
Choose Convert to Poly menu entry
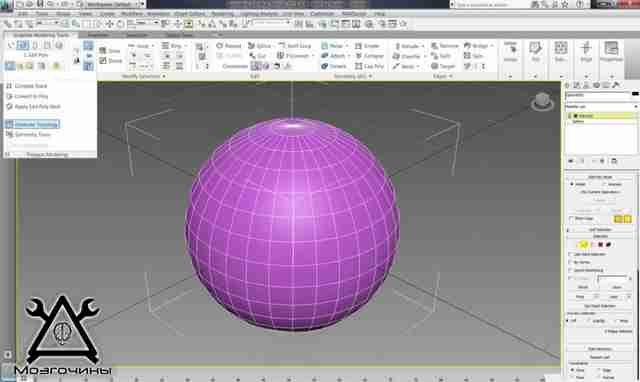(x=27, y=96)
